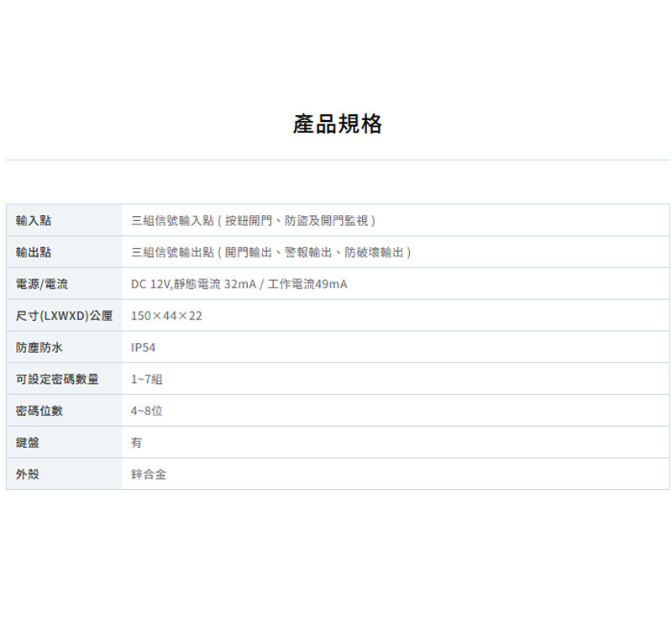Click the 鋅合金 material value

[149, 474]
